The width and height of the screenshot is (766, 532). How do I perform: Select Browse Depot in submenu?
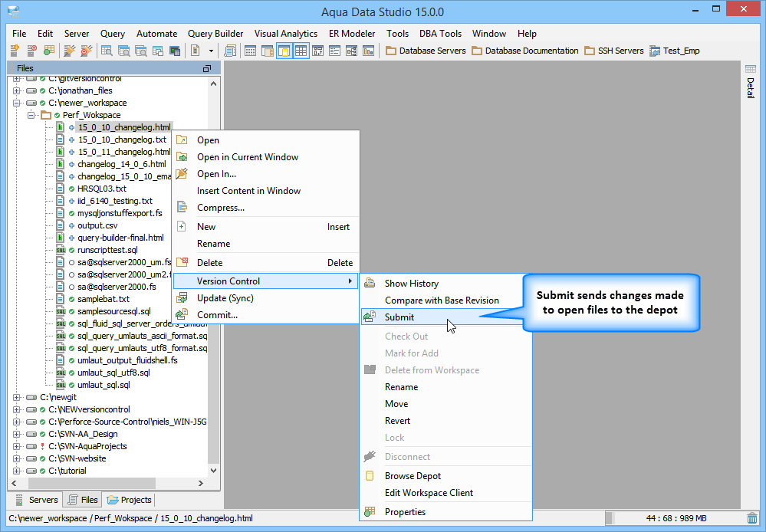[x=445, y=476]
